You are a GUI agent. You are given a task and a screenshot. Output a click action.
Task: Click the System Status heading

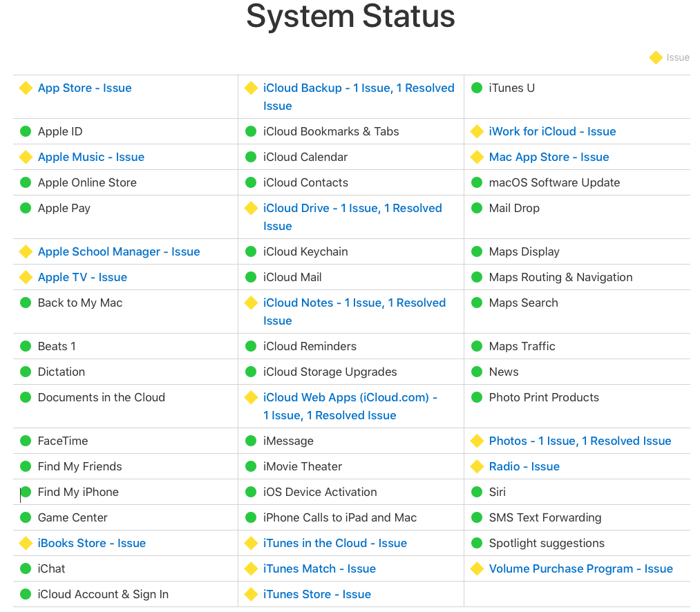[351, 17]
